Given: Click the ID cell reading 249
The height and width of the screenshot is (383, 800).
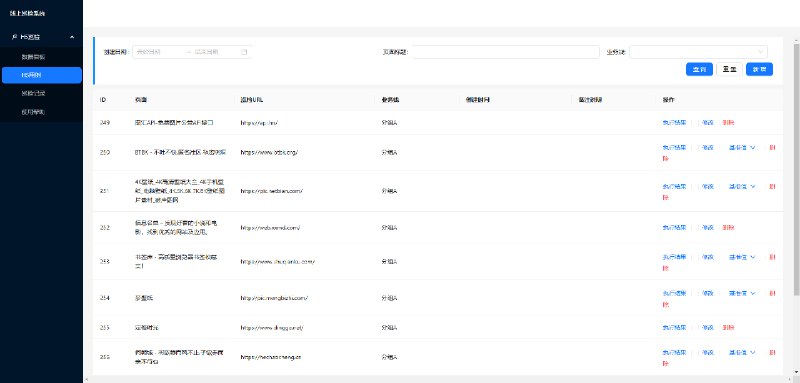Looking at the screenshot, I should click(x=105, y=123).
